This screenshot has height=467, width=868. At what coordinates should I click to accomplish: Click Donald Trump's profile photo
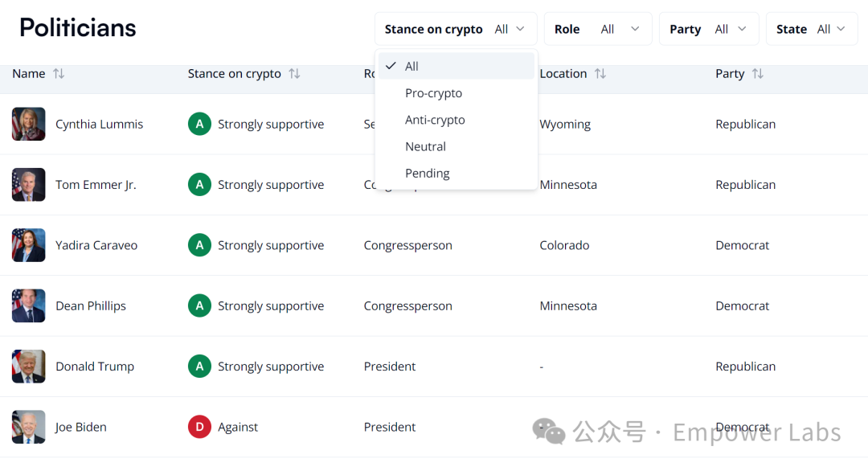(x=29, y=367)
